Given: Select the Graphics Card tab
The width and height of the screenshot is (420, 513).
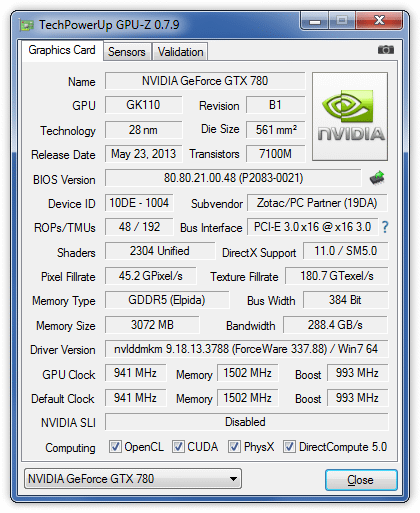Looking at the screenshot, I should click(x=62, y=50).
